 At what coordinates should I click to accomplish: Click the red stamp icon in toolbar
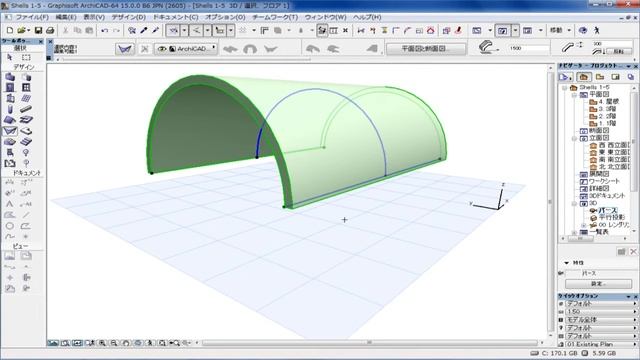(458, 30)
